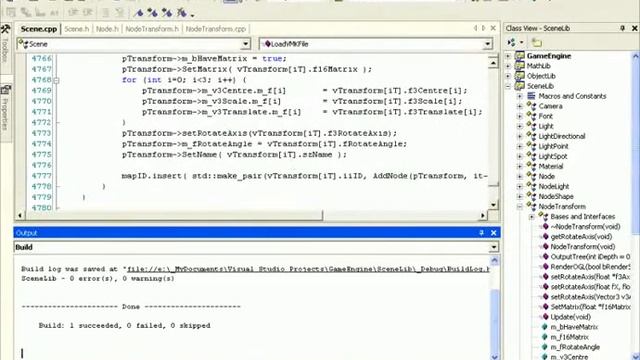Viewport: 640px width, 360px height.
Task: Select the Update(void) method
Action: click(571, 317)
